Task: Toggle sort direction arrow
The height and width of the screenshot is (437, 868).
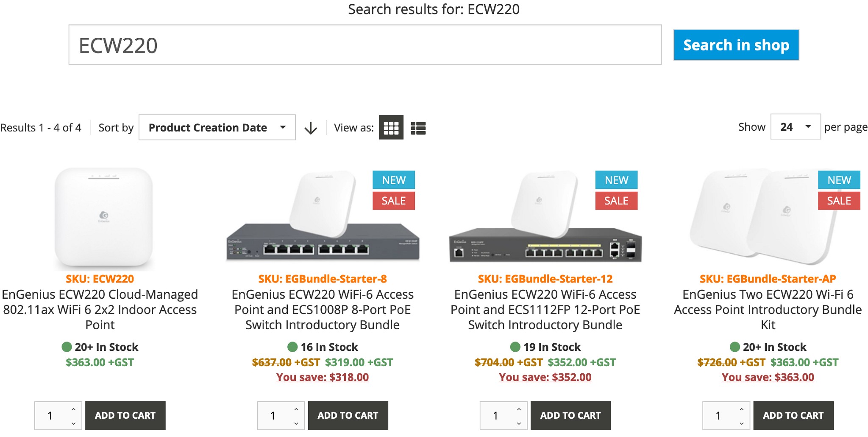Action: 311,128
